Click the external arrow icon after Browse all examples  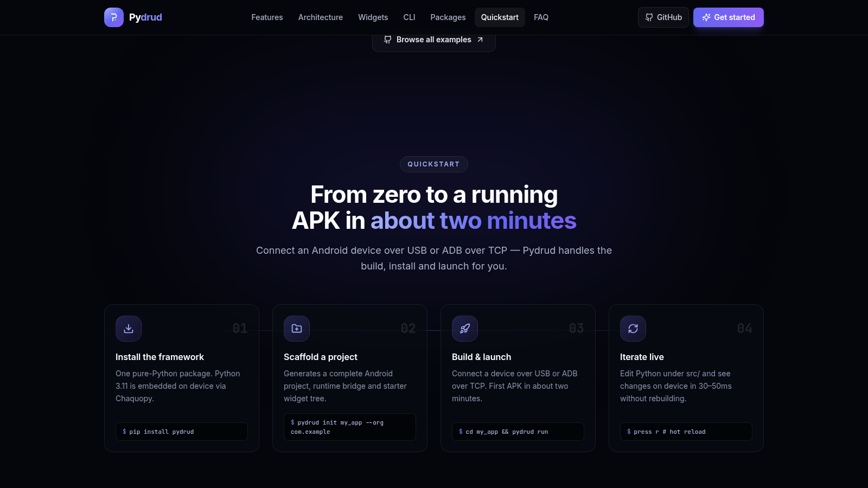[x=480, y=40]
